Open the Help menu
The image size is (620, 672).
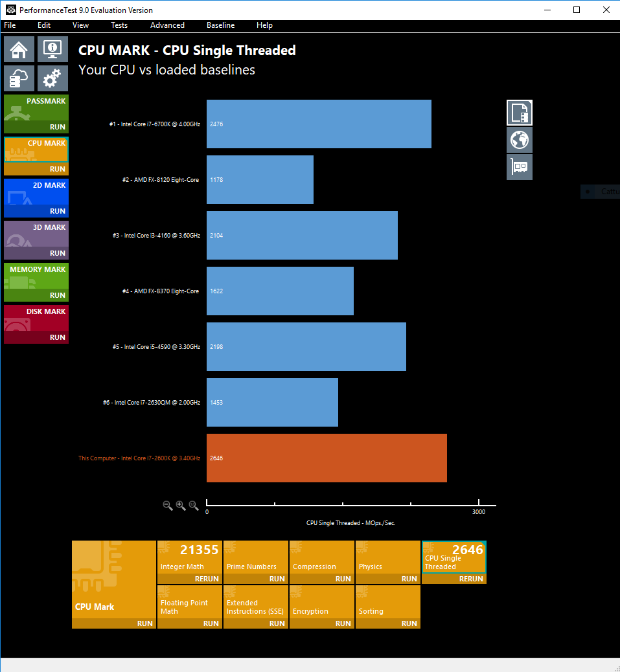264,25
